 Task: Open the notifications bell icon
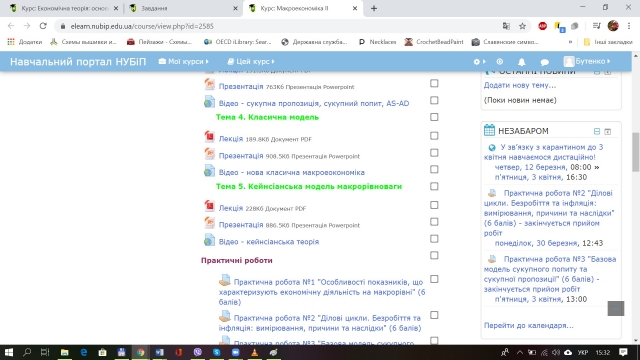point(522,62)
